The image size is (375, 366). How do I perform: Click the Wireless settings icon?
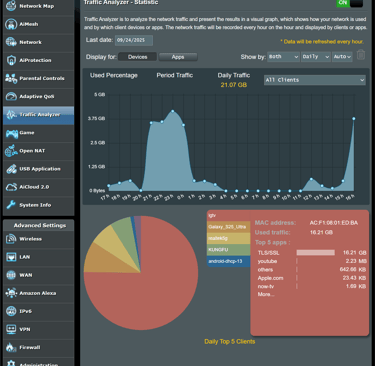click(x=11, y=239)
